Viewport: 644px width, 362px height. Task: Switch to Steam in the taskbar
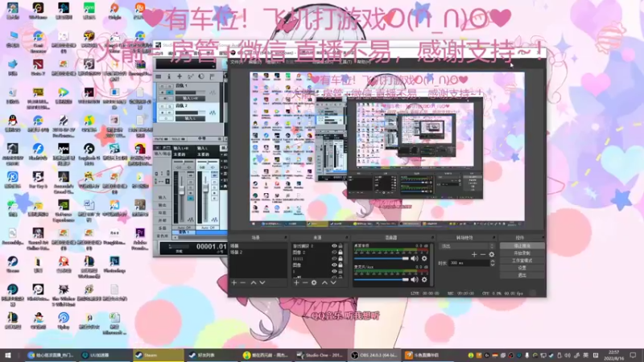(x=158, y=355)
